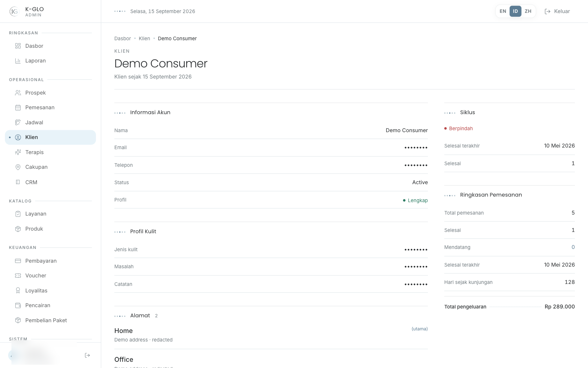The height and width of the screenshot is (368, 588).
Task: Go to Pemesanan in the sidebar
Action: tap(50, 108)
